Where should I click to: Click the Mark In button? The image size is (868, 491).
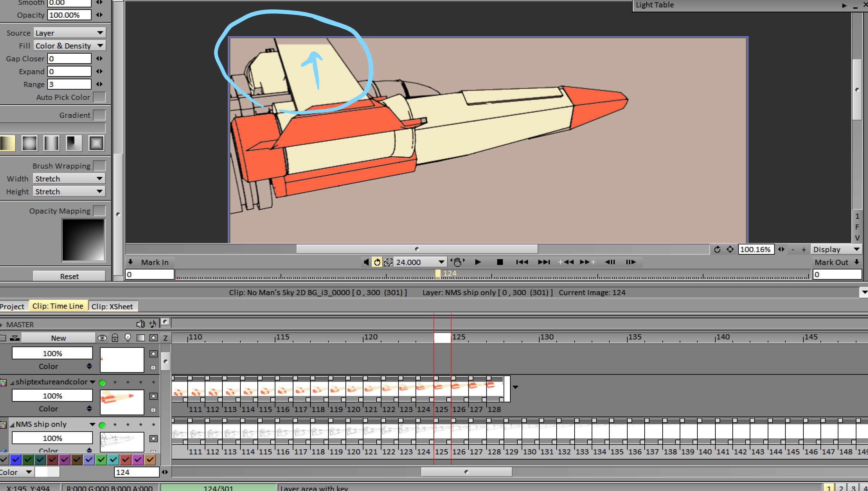149,262
